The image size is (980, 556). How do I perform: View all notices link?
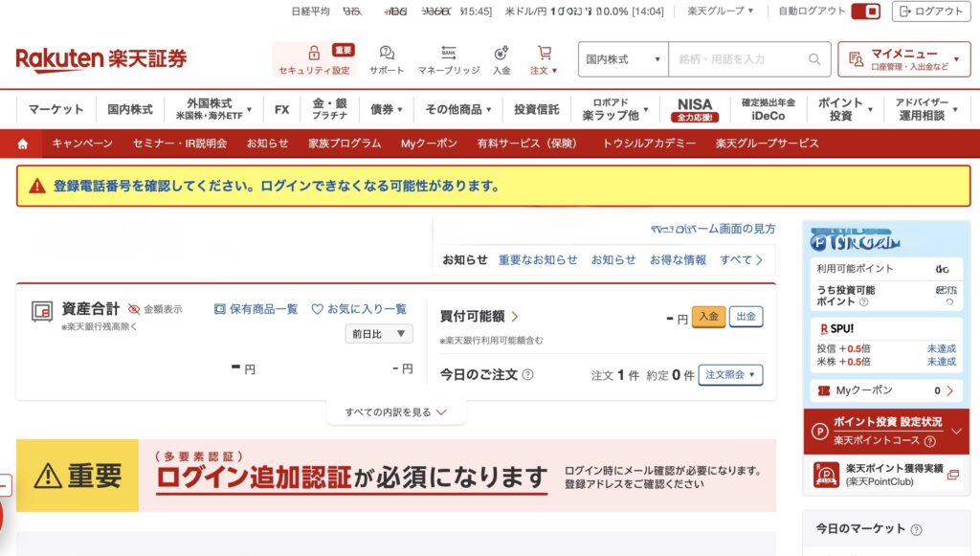(742, 260)
